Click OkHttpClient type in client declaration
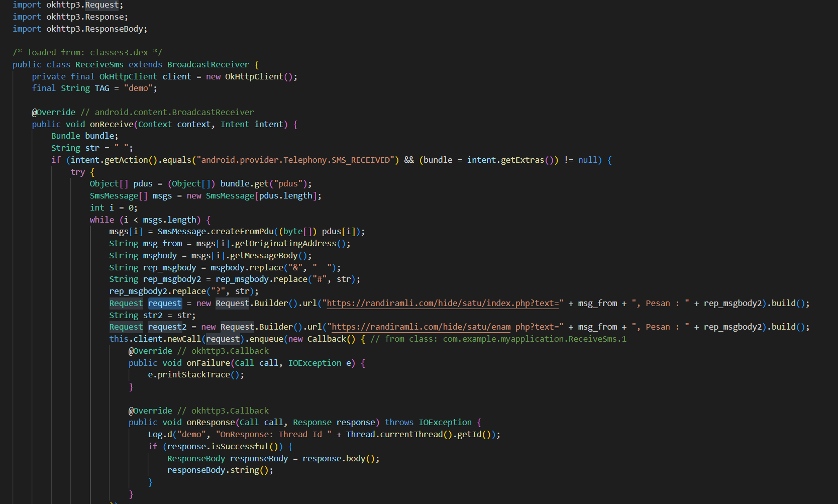 [x=128, y=76]
